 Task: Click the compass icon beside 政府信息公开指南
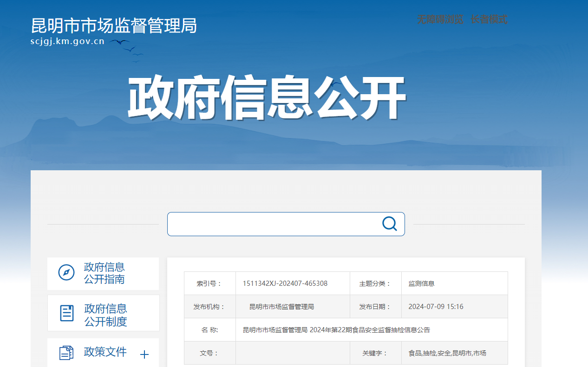click(x=66, y=272)
